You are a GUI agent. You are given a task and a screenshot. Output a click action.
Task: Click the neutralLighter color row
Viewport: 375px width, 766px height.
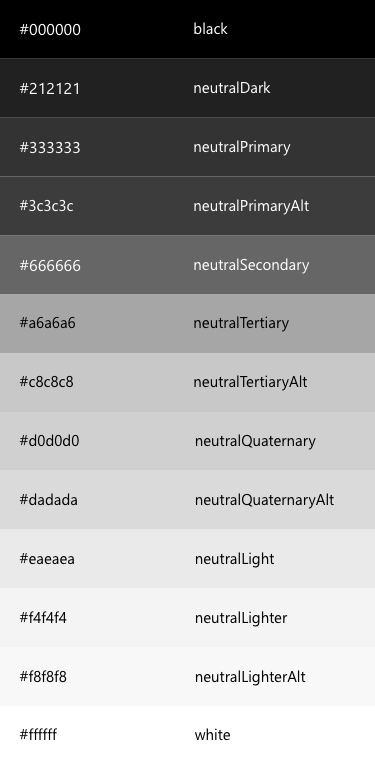point(188,617)
